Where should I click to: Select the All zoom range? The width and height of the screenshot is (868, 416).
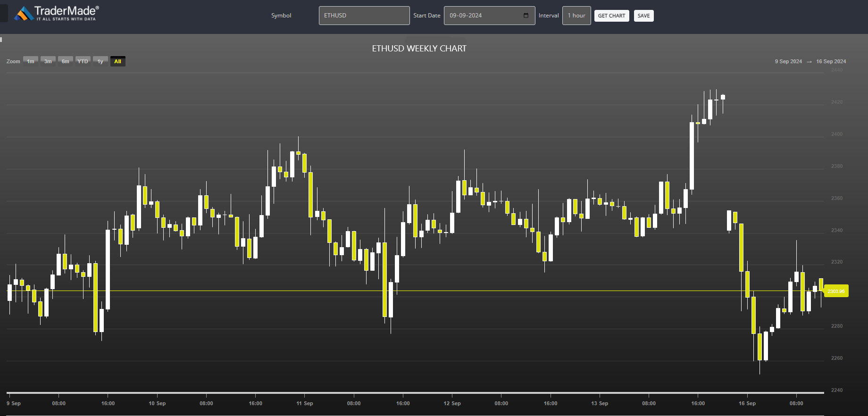pyautogui.click(x=118, y=61)
